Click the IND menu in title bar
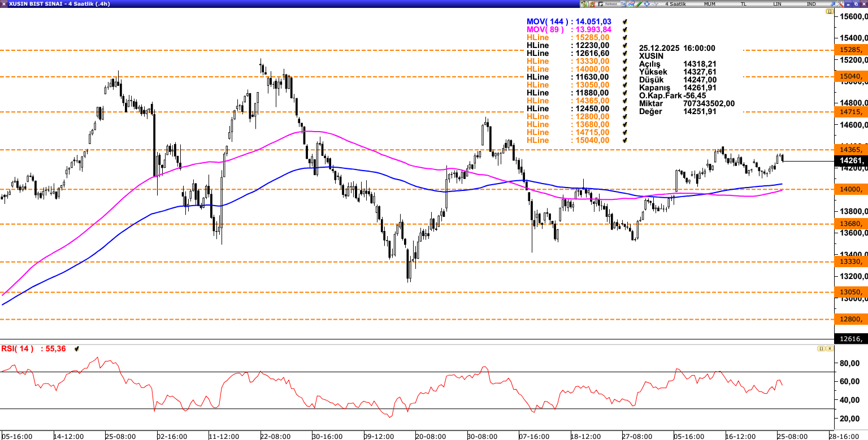 811,4
